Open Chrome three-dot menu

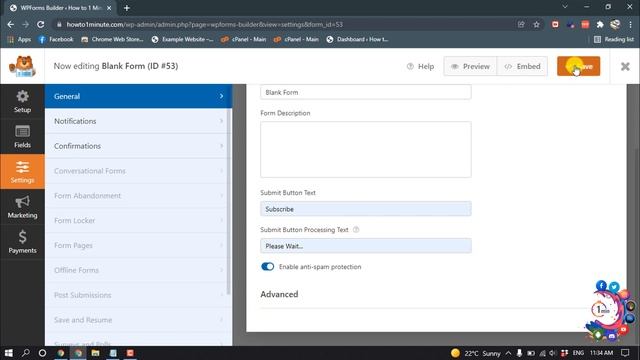tap(630, 24)
